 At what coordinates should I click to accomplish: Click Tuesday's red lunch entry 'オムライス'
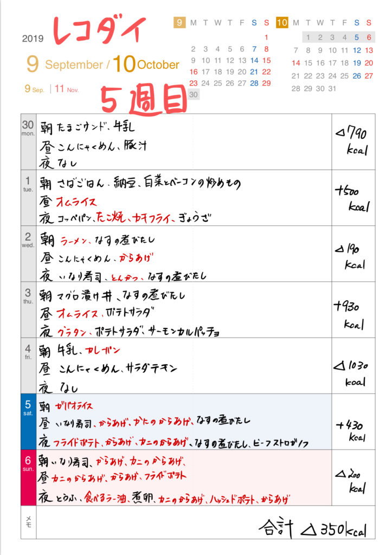[x=76, y=202]
